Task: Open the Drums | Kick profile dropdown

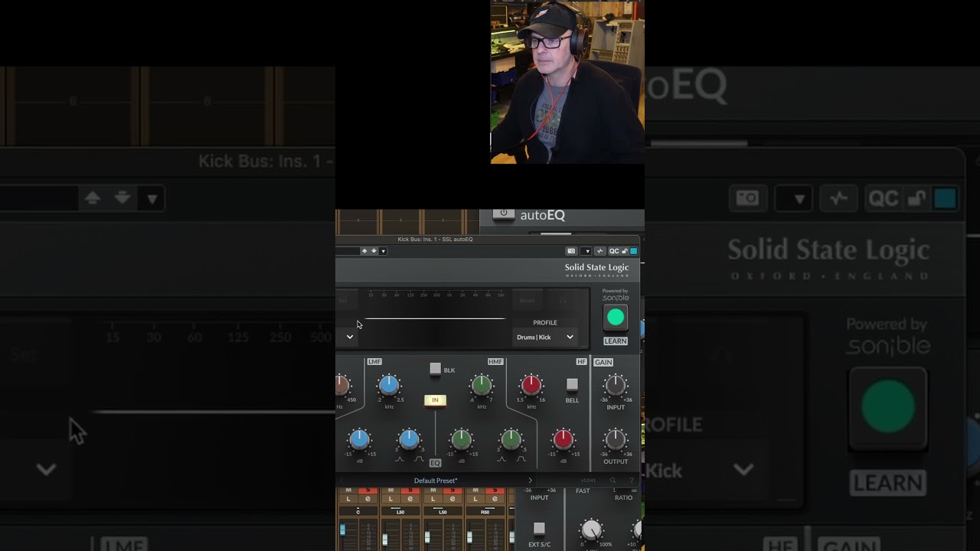Action: pyautogui.click(x=545, y=337)
